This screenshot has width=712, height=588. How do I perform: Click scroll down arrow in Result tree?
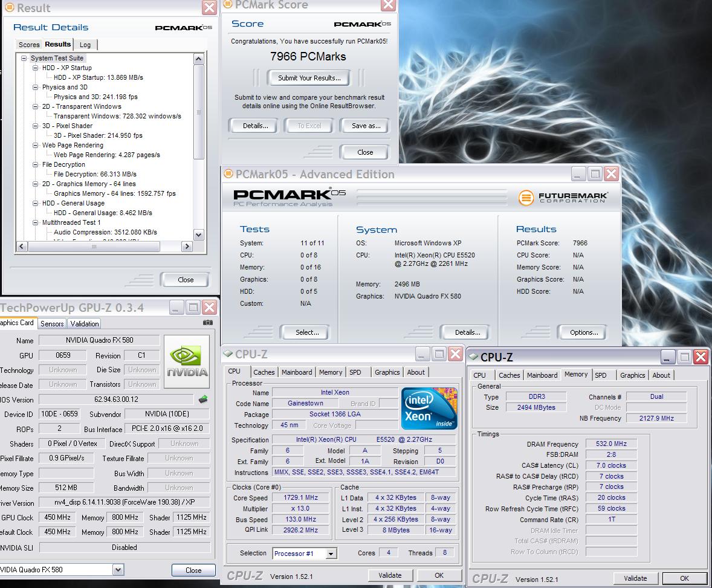[198, 234]
